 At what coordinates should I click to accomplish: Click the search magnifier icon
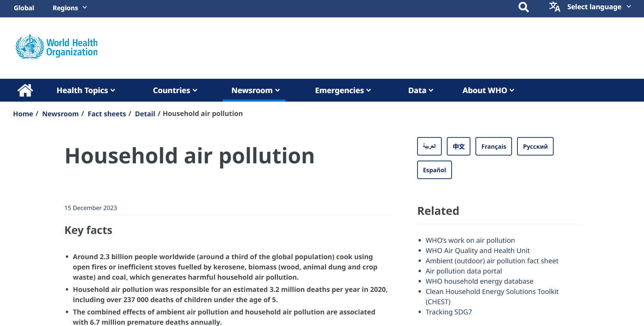523,7
